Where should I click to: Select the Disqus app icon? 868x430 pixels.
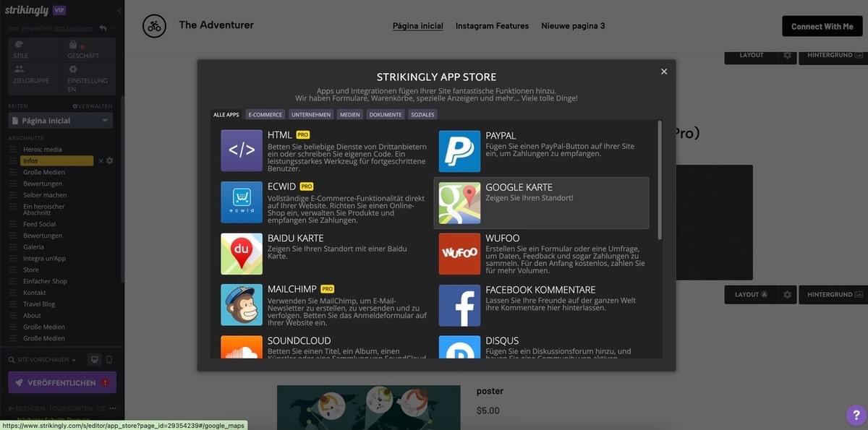[x=459, y=347]
